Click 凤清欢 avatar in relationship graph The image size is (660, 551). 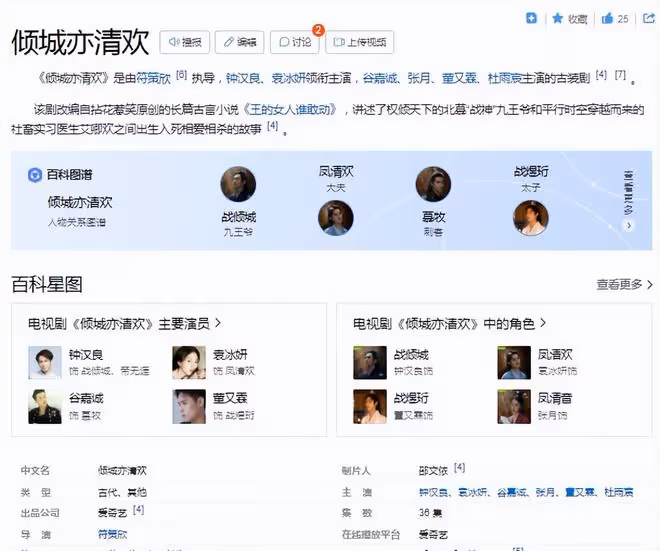335,218
